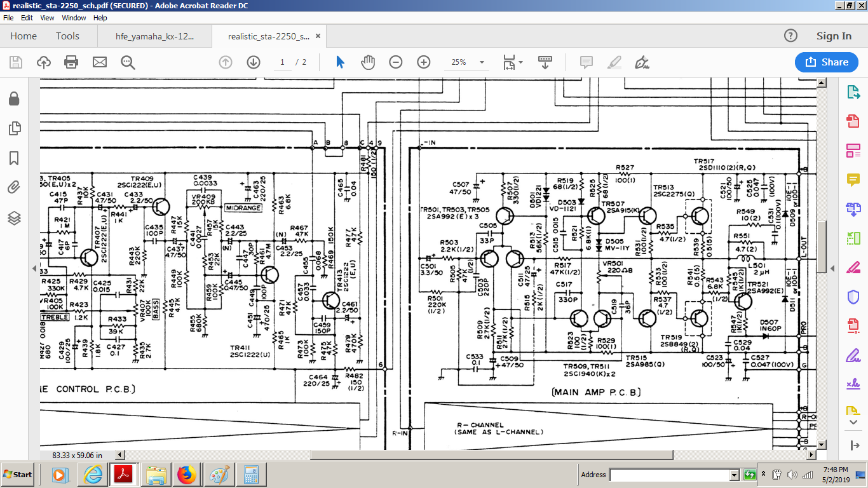Switch to the Home tab
The image size is (868, 488).
coord(24,36)
